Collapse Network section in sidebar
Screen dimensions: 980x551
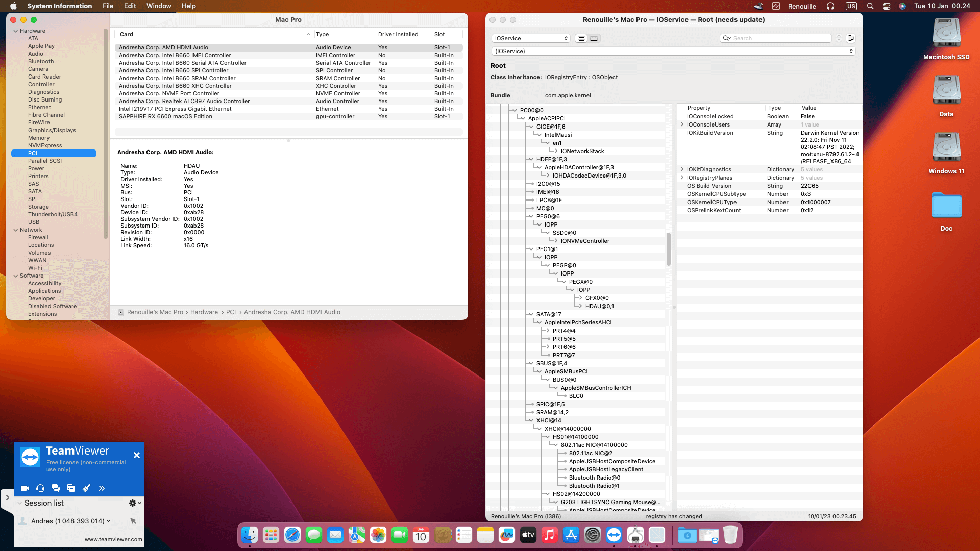(15, 230)
